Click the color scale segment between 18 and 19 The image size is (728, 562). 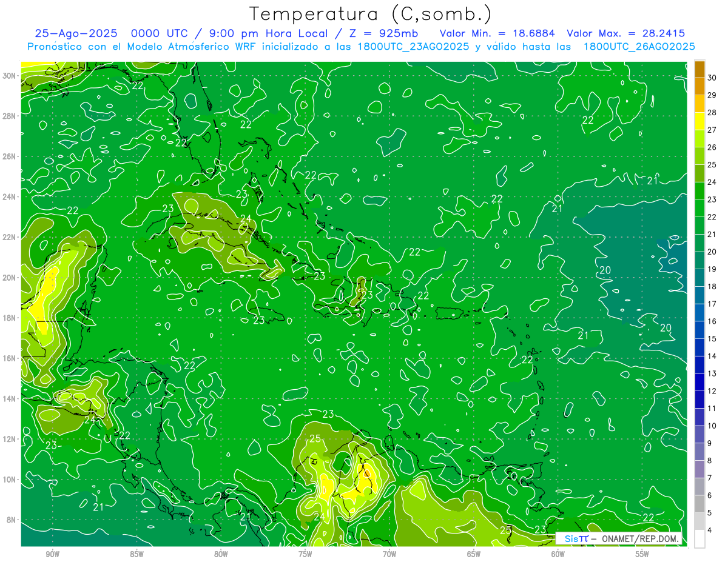[x=699, y=278]
